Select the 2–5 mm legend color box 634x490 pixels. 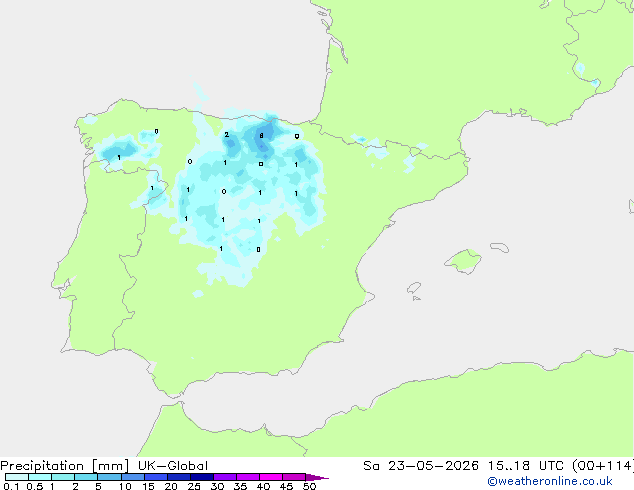[x=86, y=477]
